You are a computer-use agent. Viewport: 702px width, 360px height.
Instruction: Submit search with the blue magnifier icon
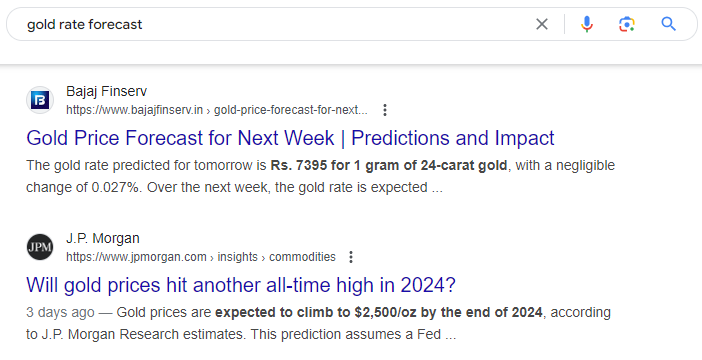668,24
